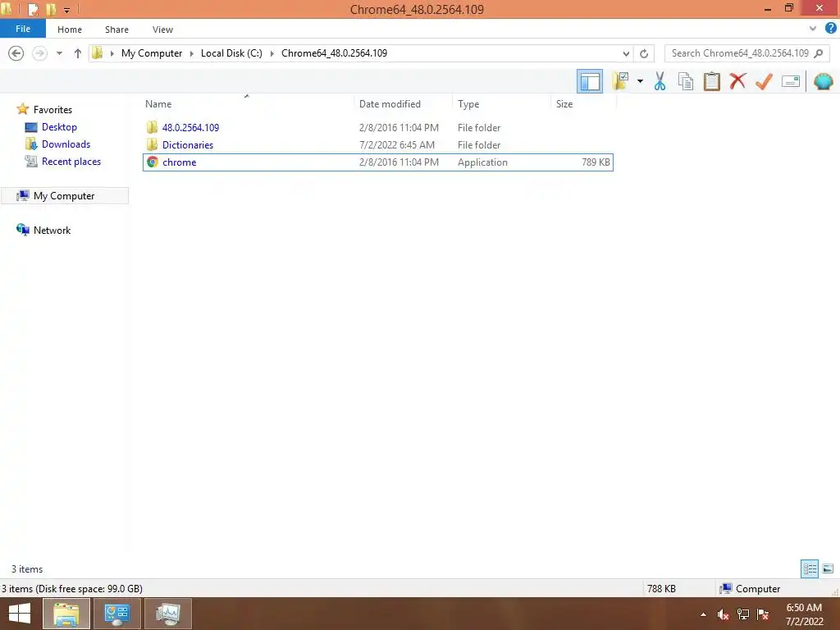Click the Refresh button in address bar
Viewport: 840px width, 630px height.
[x=644, y=53]
